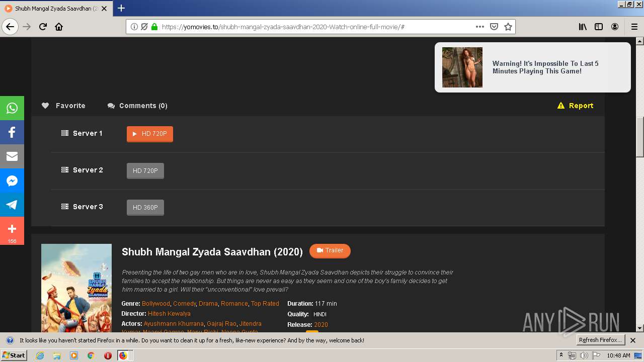Open 2020 release year link
The width and height of the screenshot is (644, 362).
321,325
